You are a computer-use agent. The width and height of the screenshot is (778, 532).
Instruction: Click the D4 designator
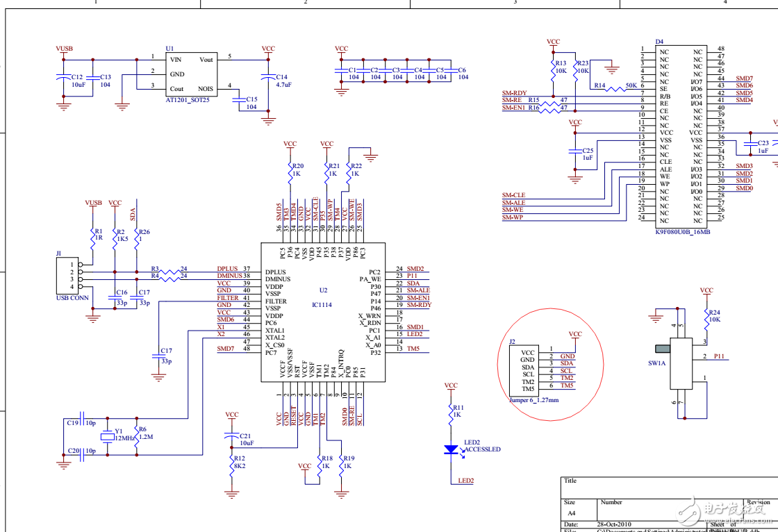[659, 42]
